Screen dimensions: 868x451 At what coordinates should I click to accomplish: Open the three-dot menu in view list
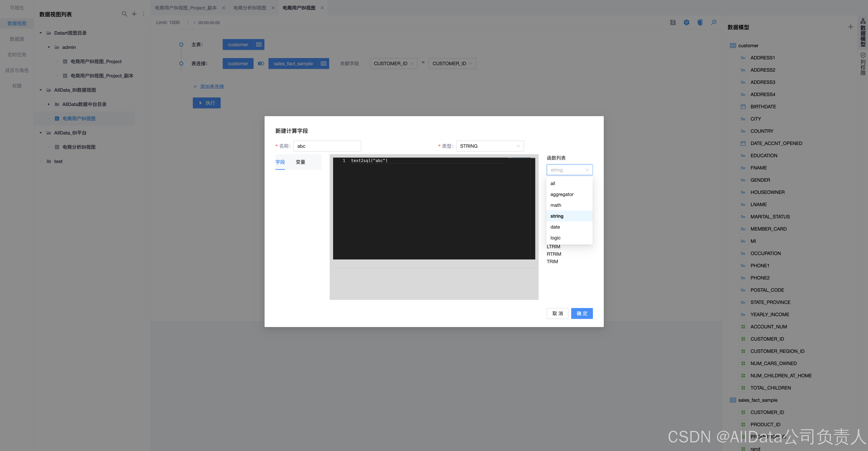[x=143, y=14]
